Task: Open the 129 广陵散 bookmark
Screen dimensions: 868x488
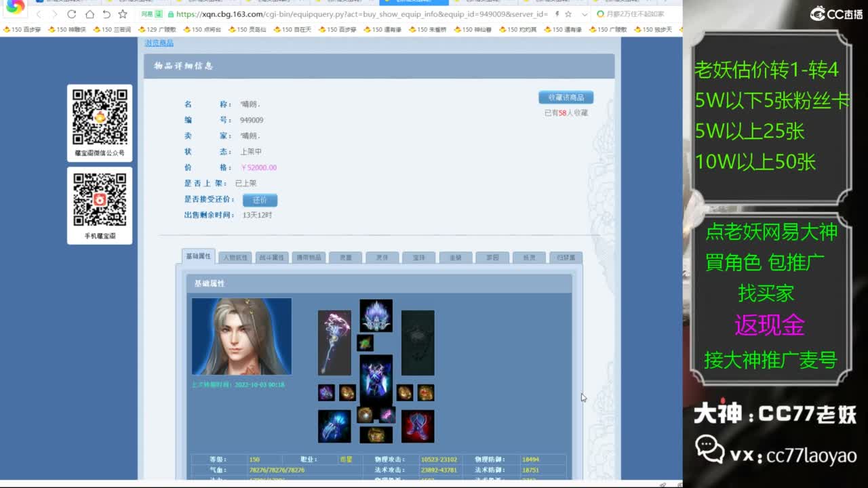Action: click(157, 29)
